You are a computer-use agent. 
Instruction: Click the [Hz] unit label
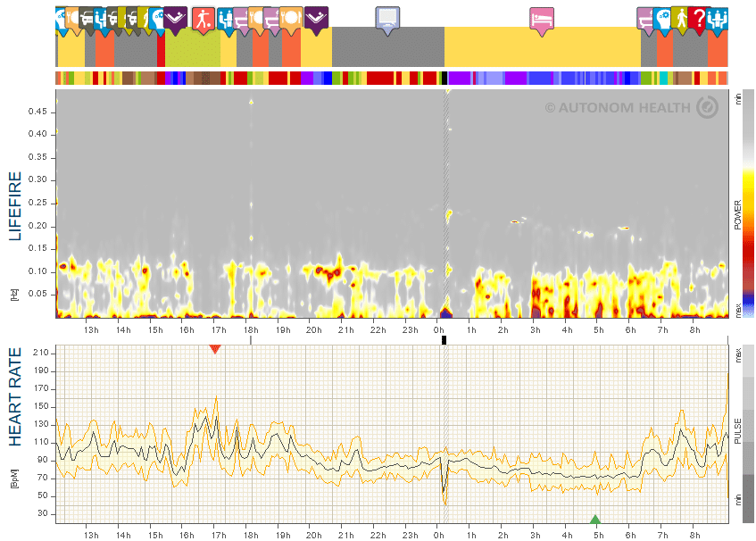(x=14, y=295)
